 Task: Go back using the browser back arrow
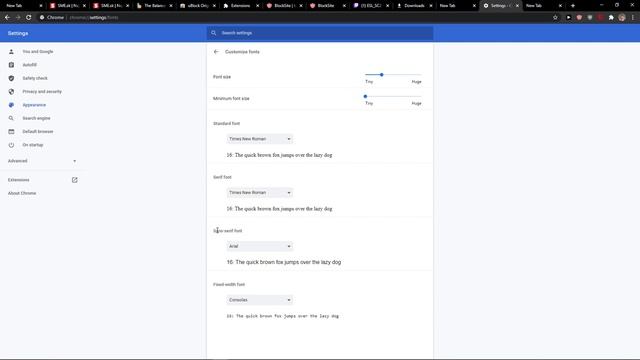[x=7, y=18]
